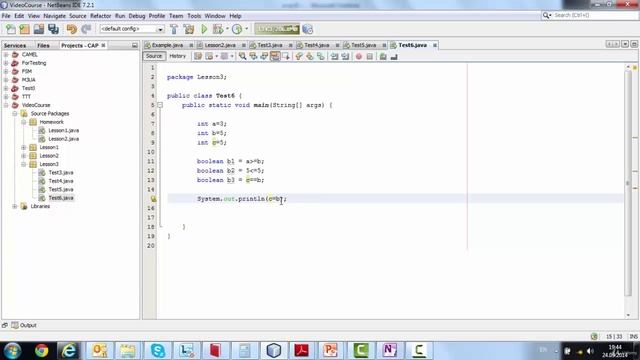
Task: Click the Comment icon in editor toolbar
Action: tap(383, 56)
